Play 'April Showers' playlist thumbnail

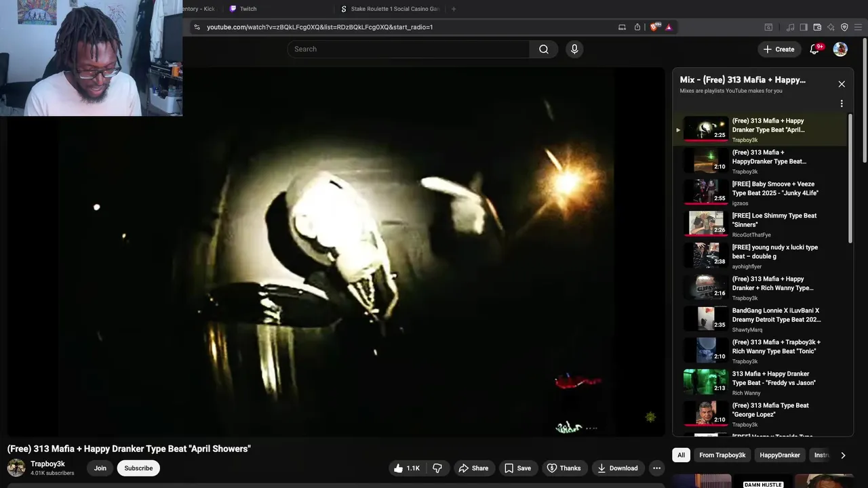[x=706, y=129]
